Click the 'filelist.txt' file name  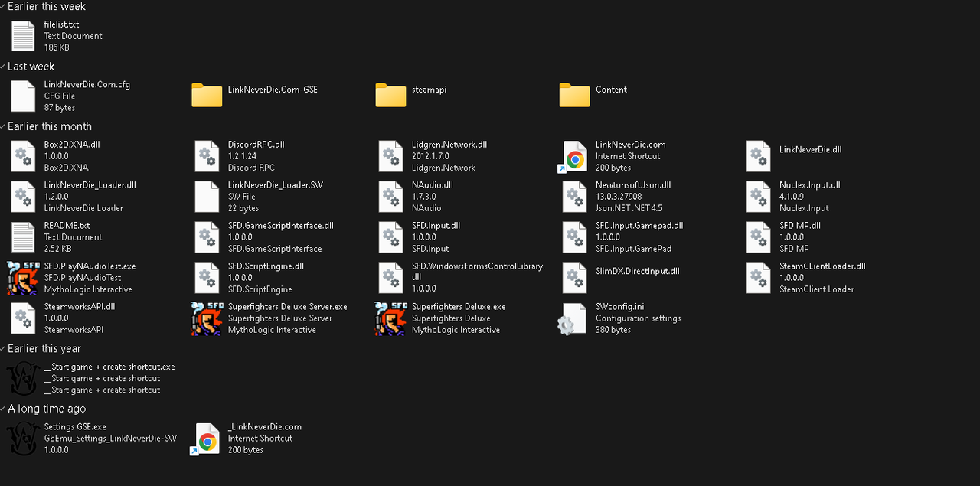[61, 24]
